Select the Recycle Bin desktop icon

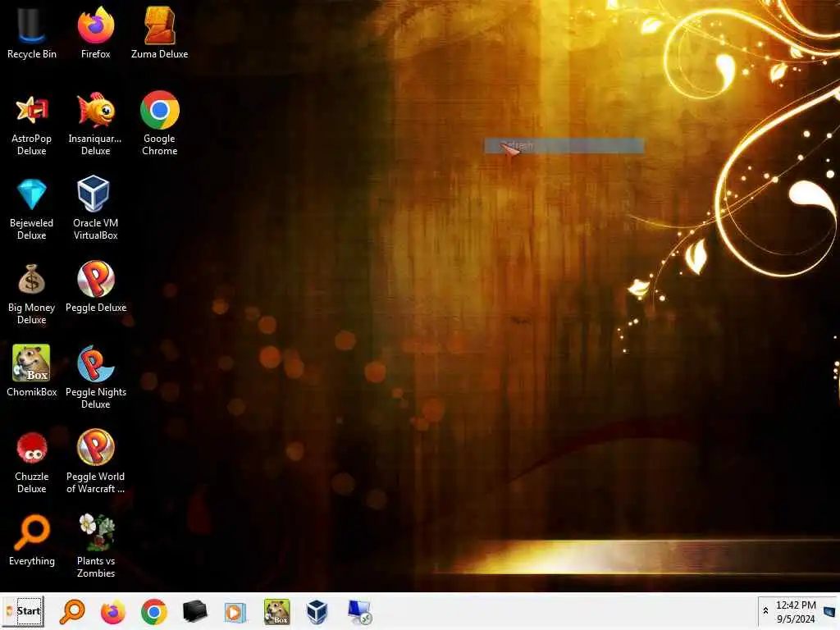click(x=32, y=32)
